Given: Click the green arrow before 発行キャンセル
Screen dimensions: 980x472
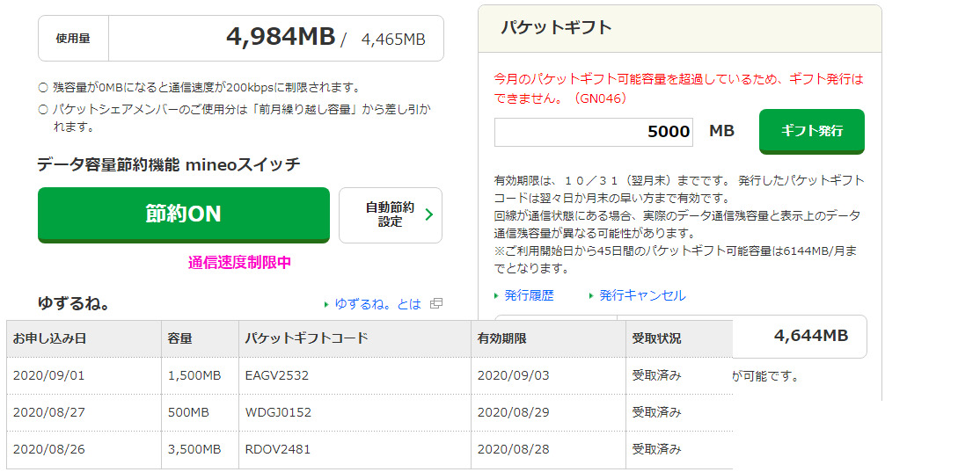Looking at the screenshot, I should click(592, 296).
